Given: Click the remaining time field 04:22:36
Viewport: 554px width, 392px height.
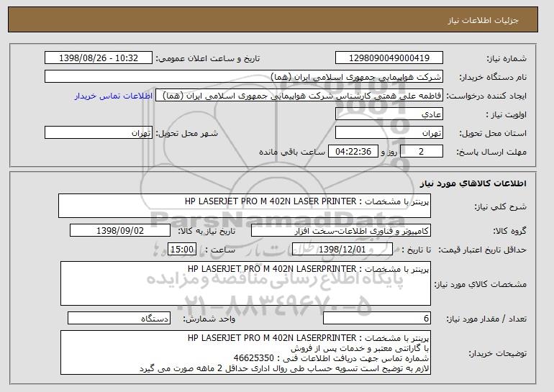Looking at the screenshot, I should pyautogui.click(x=353, y=152).
